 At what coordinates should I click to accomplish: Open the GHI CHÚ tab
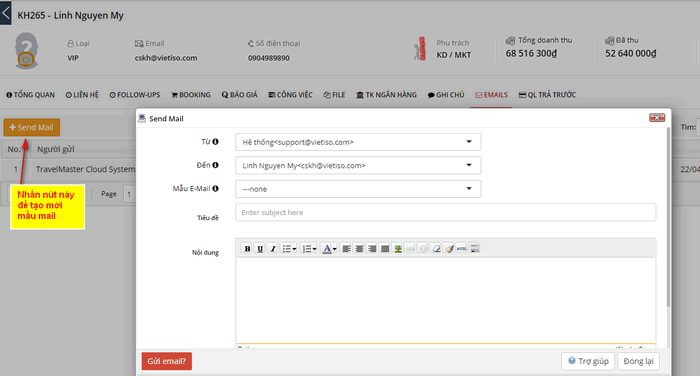tap(446, 95)
